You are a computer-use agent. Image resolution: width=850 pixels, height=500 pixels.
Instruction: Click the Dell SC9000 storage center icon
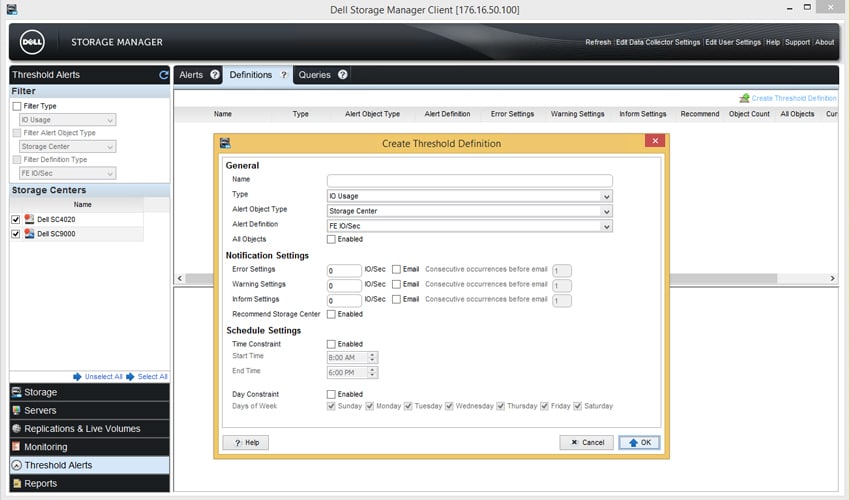tap(29, 234)
